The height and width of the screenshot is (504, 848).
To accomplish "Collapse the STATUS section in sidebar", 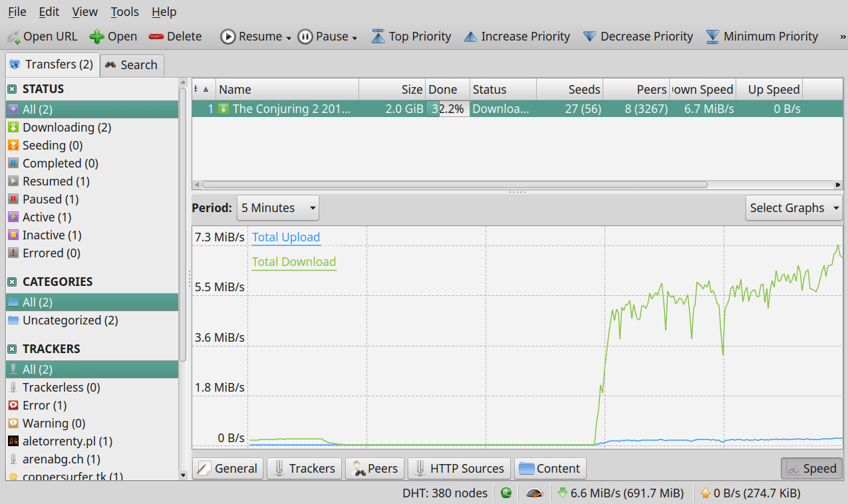I will pos(12,89).
